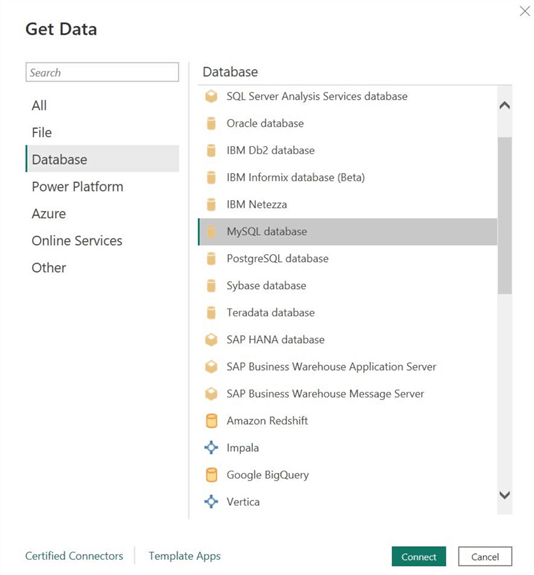Screen dimensions: 534x575
Task: Select the Database category
Action: (x=102, y=159)
